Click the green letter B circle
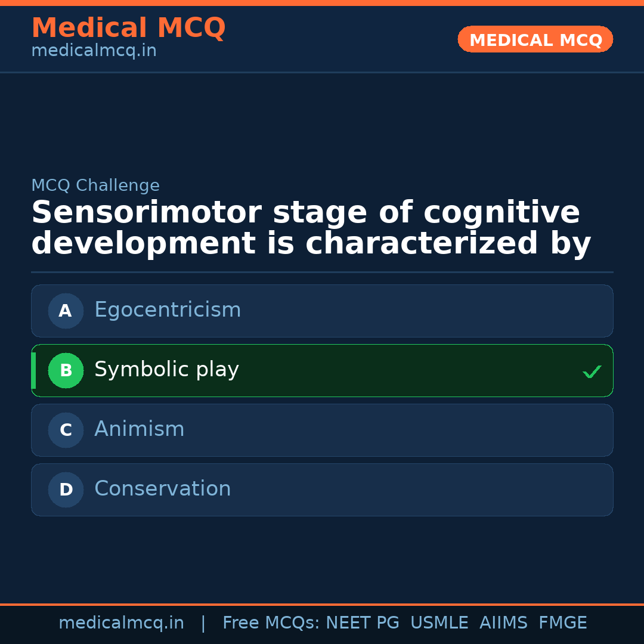Viewport: 644px width, 644px height. pos(66,370)
